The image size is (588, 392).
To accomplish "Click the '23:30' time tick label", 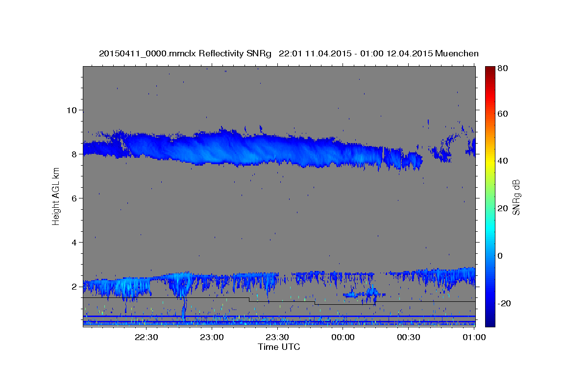I will coord(277,337).
